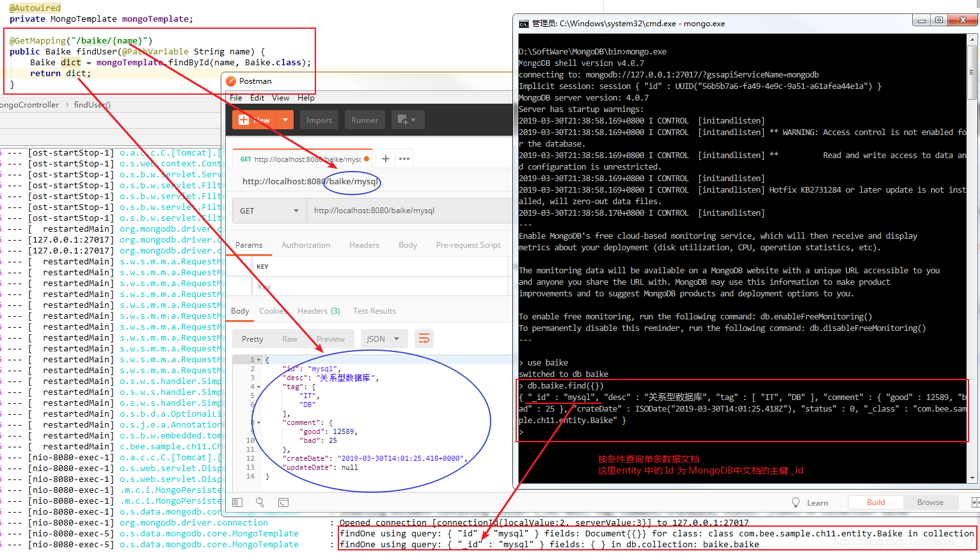Collapse the tag array at line 4

(x=258, y=387)
